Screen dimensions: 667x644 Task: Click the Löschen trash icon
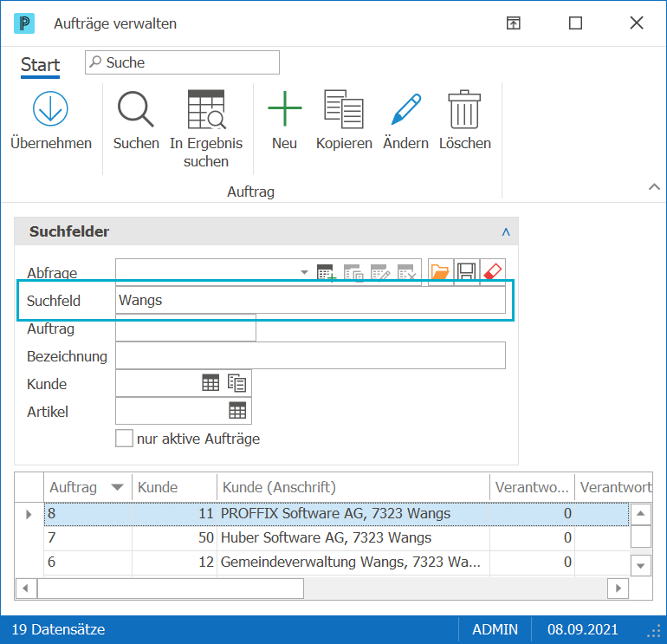464,109
